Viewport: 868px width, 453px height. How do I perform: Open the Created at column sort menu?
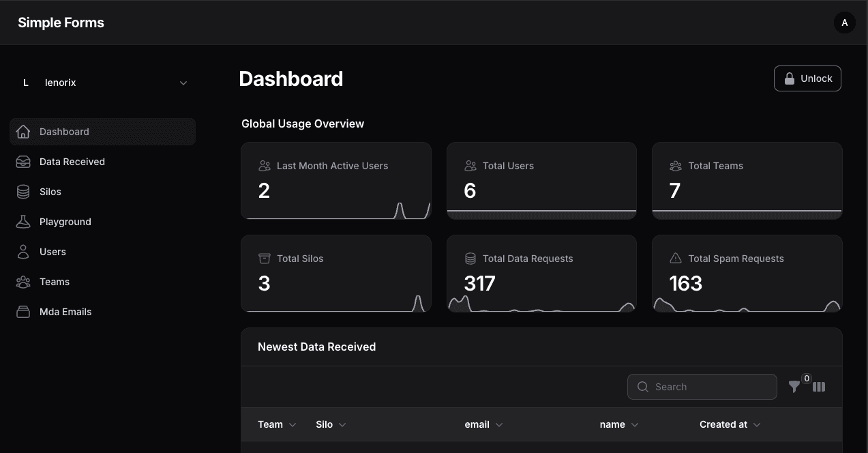pyautogui.click(x=756, y=425)
